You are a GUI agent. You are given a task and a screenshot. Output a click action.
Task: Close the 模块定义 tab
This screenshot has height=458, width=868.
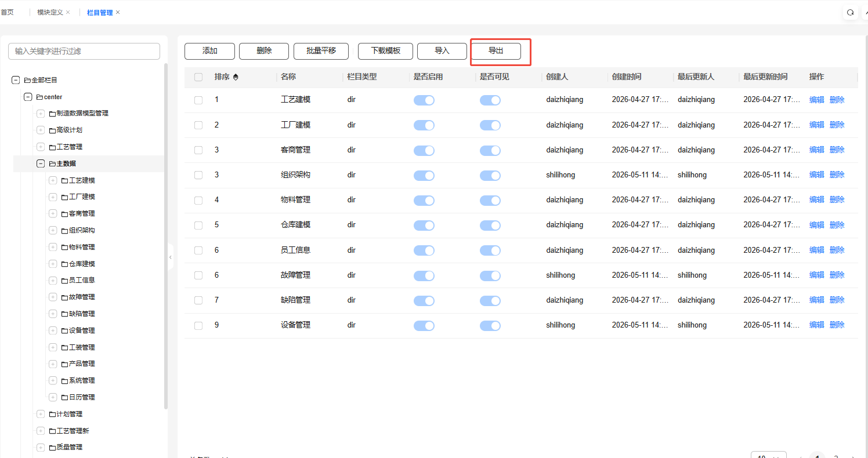point(68,12)
